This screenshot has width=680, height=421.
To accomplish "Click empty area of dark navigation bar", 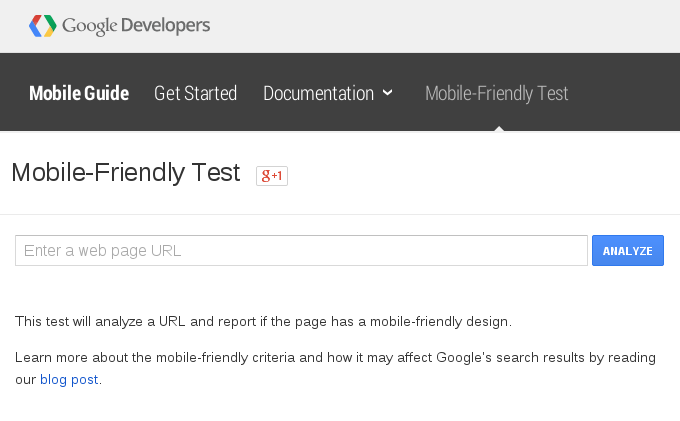I will tap(624, 92).
